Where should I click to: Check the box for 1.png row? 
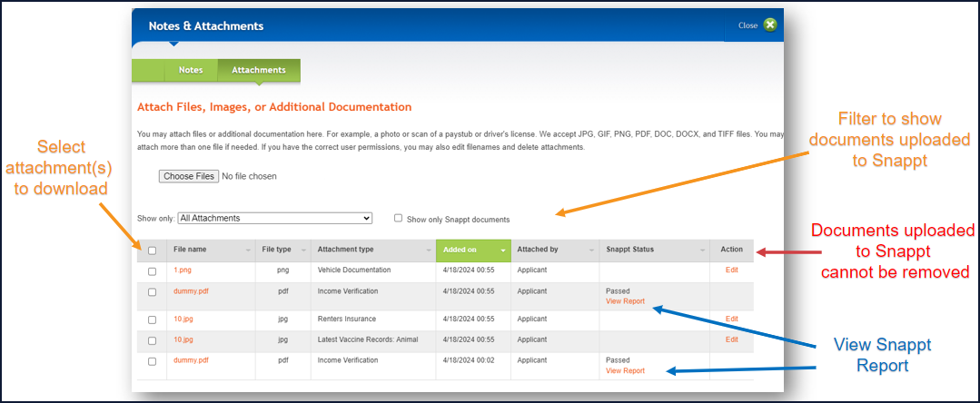click(152, 271)
